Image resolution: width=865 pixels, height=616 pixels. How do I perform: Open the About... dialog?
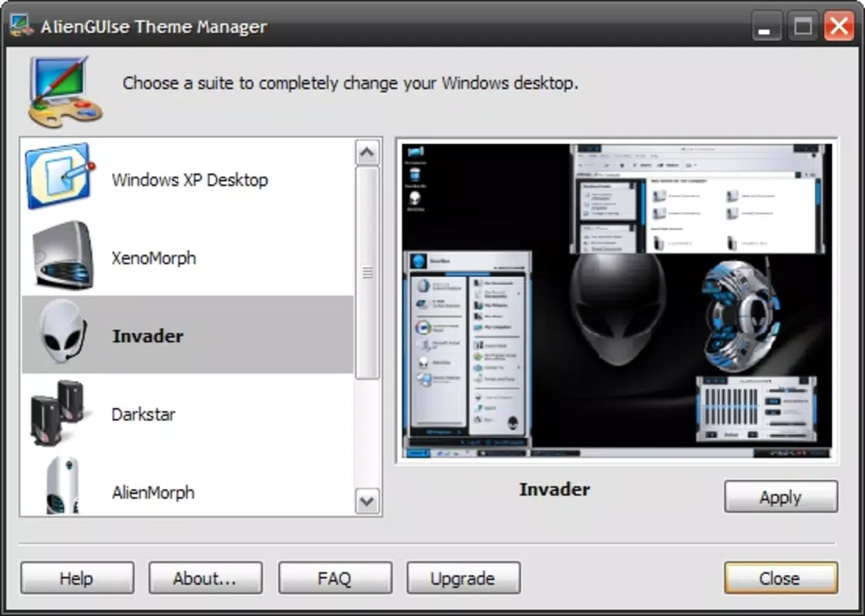[205, 578]
